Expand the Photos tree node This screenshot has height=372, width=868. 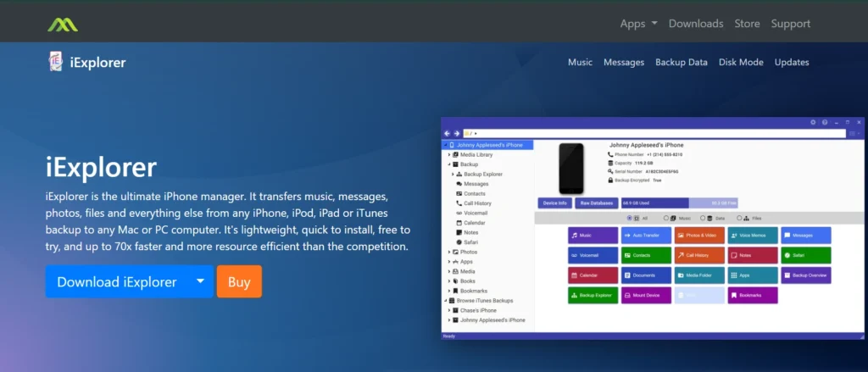(449, 252)
